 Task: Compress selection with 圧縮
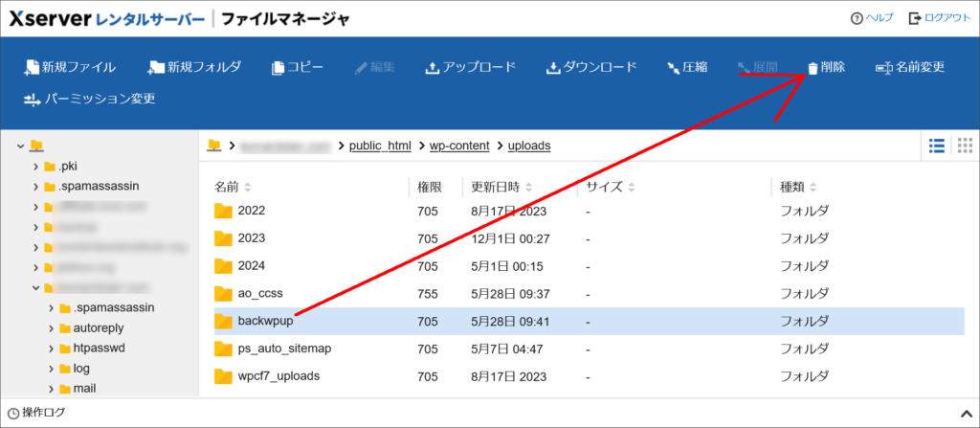click(687, 67)
